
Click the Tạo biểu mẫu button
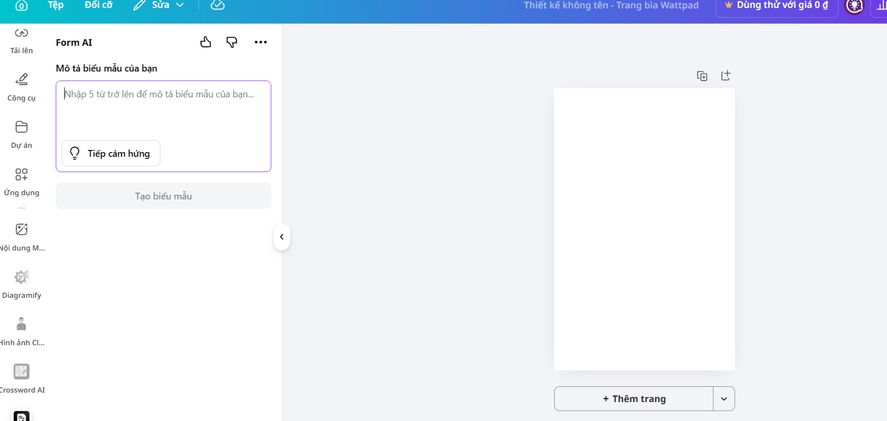click(x=163, y=196)
